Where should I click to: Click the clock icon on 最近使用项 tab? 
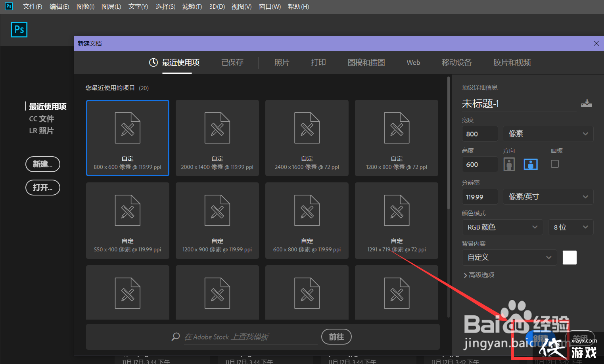tap(153, 63)
